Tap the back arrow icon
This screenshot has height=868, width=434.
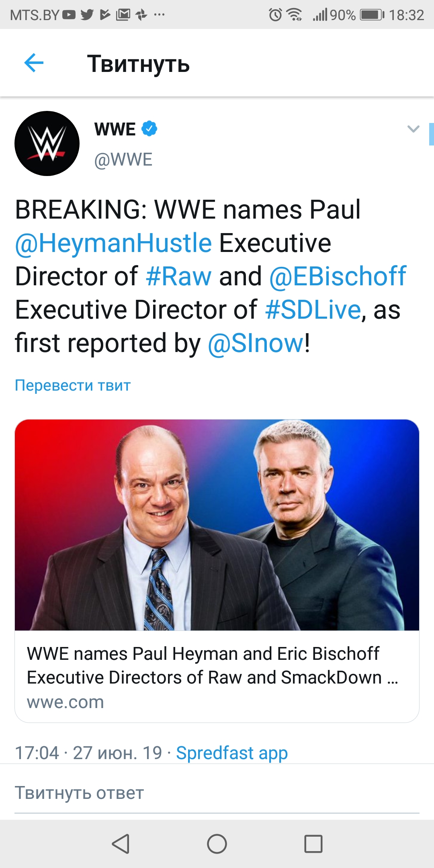34,63
